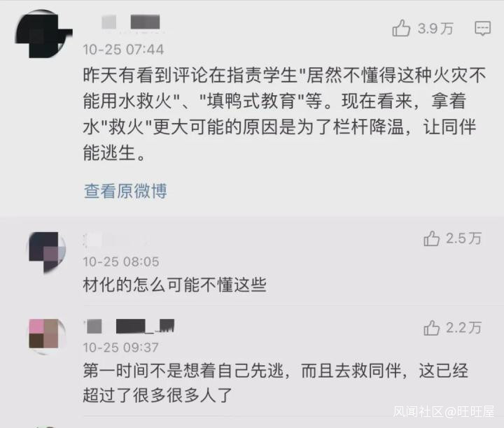Like the comment with 3.9万 thumbs-up

click(x=401, y=28)
